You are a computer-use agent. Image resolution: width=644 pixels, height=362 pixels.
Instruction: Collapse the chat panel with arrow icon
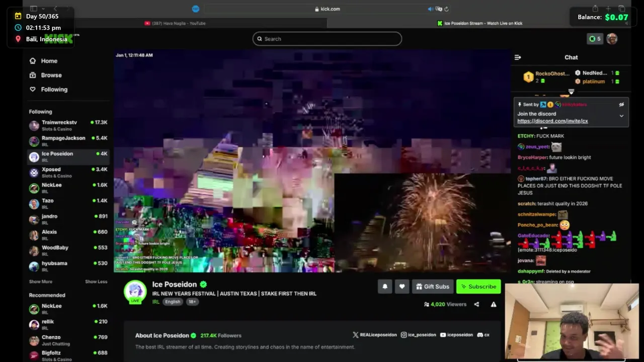pos(518,57)
